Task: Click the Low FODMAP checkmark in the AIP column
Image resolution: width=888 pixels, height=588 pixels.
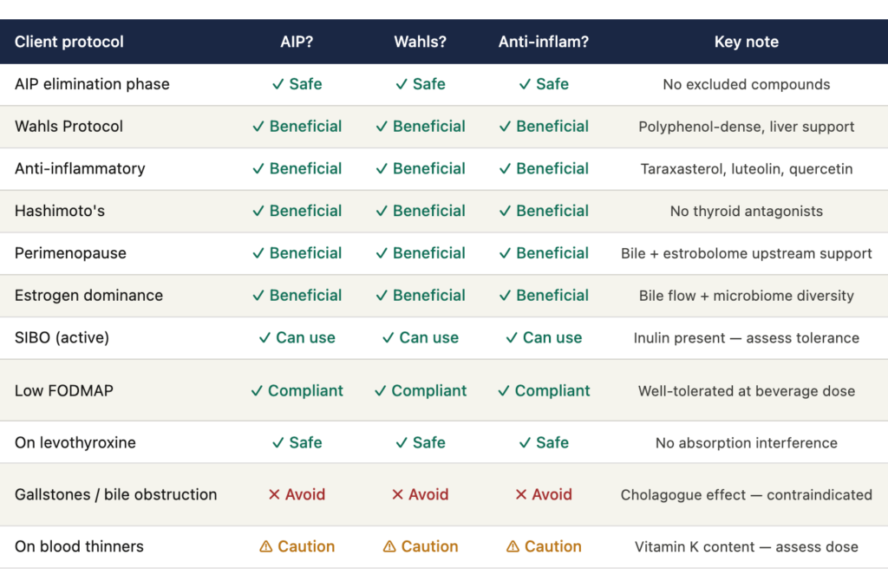Action: click(x=257, y=390)
